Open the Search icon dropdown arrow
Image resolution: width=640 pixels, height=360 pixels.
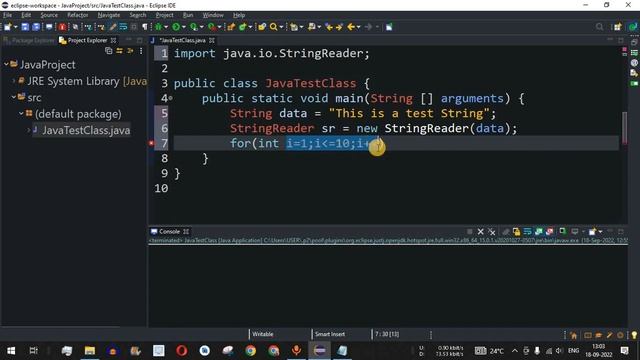281,27
